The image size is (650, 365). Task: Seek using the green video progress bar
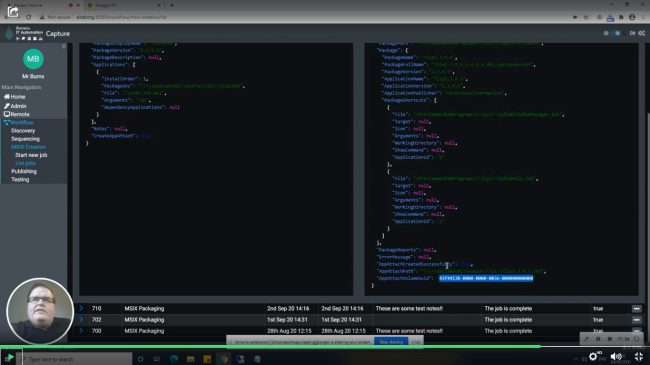tap(270, 346)
